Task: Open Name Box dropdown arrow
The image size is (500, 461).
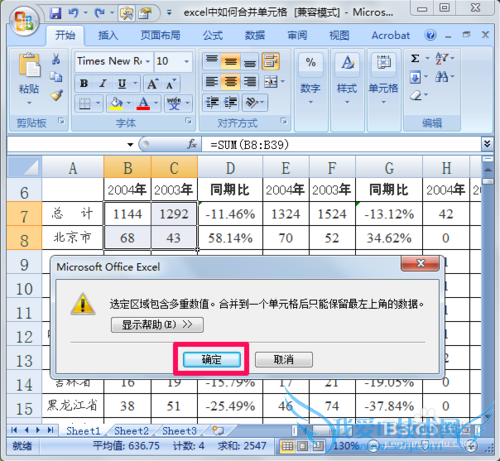Action: pyautogui.click(x=130, y=145)
